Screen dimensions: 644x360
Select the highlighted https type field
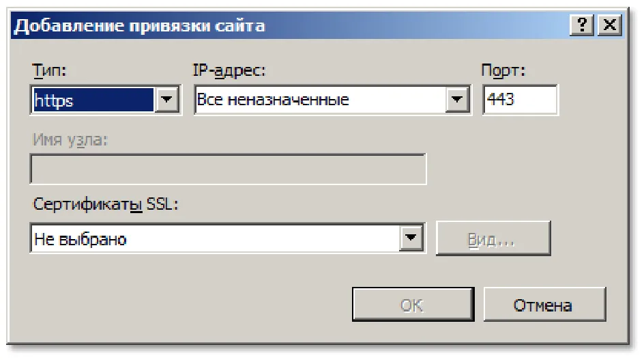coord(93,100)
